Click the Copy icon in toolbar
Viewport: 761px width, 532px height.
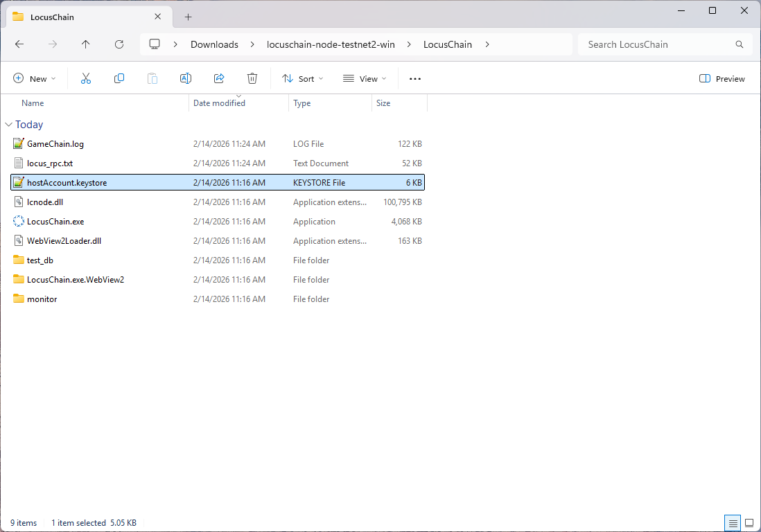(119, 79)
